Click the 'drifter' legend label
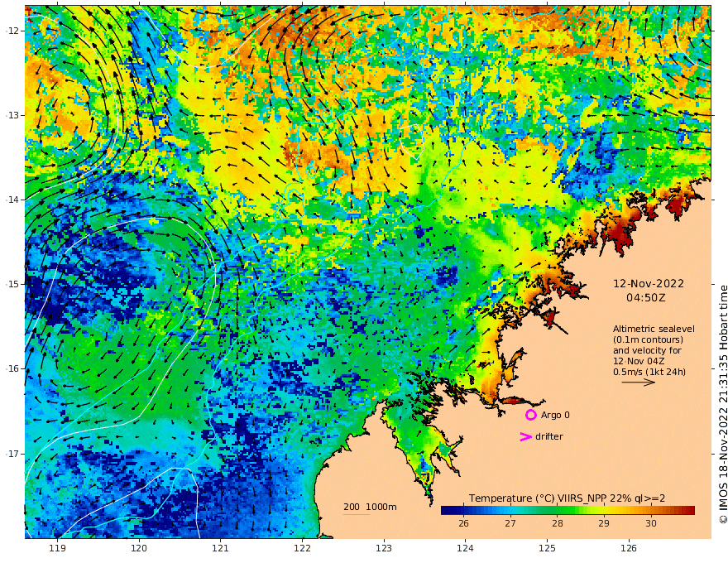Screen dimensions: 728x563 (548, 436)
